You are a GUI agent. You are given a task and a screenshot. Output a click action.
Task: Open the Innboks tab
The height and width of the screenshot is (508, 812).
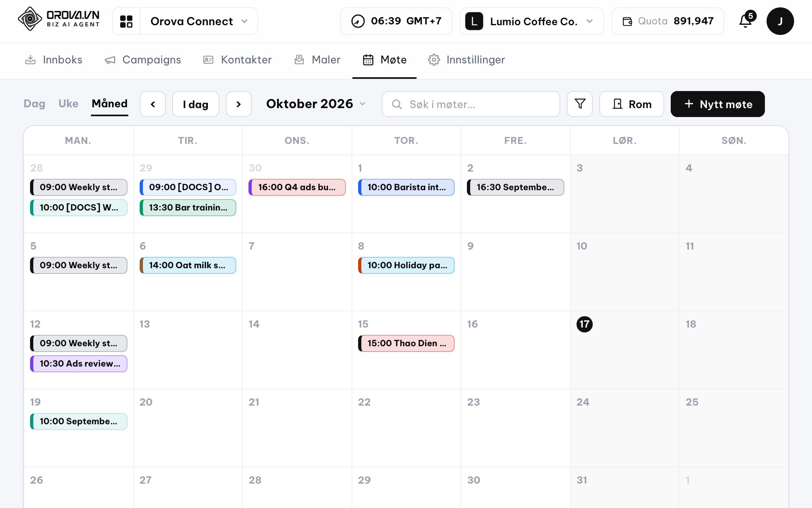(x=54, y=60)
